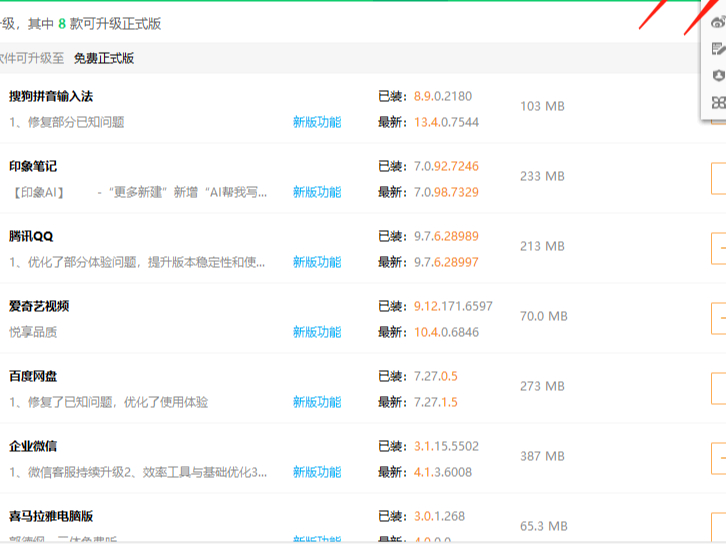The height and width of the screenshot is (544, 726).
Task: Click latest version 13.4.0.7544
Action: 446,122
